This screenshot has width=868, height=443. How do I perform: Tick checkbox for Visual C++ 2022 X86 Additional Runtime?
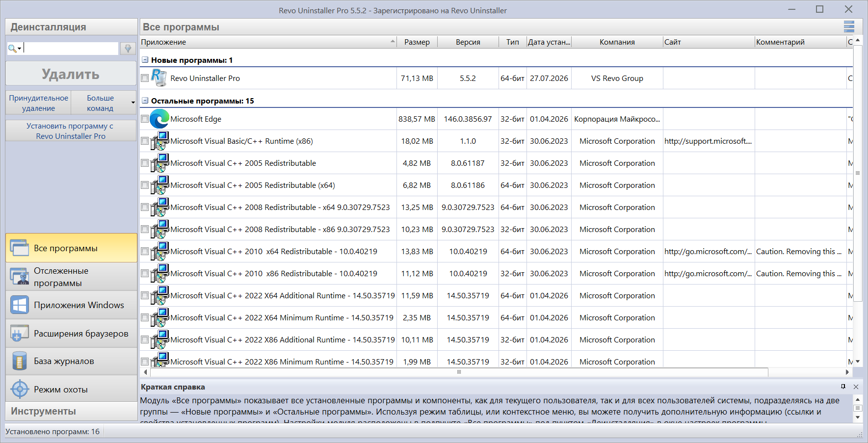tap(145, 339)
